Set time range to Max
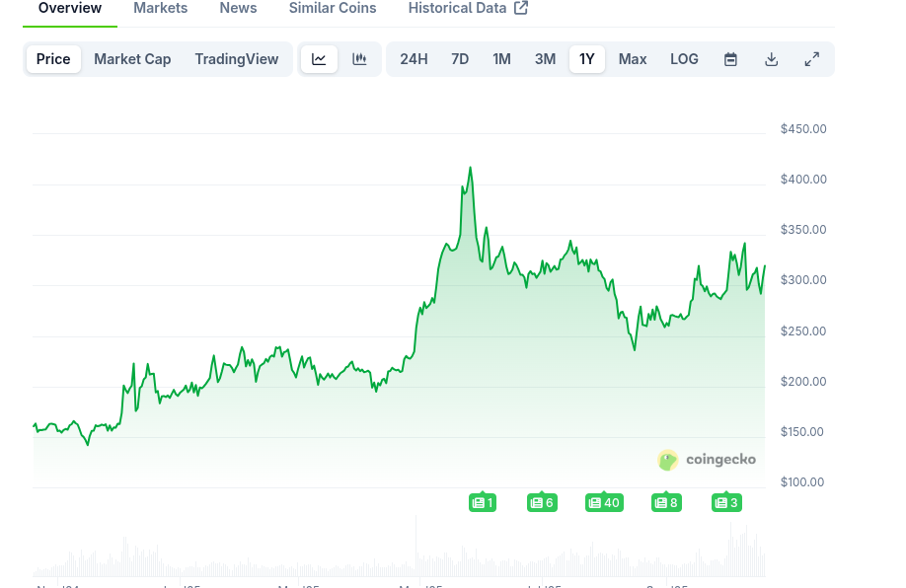The height and width of the screenshot is (588, 906). [x=633, y=59]
